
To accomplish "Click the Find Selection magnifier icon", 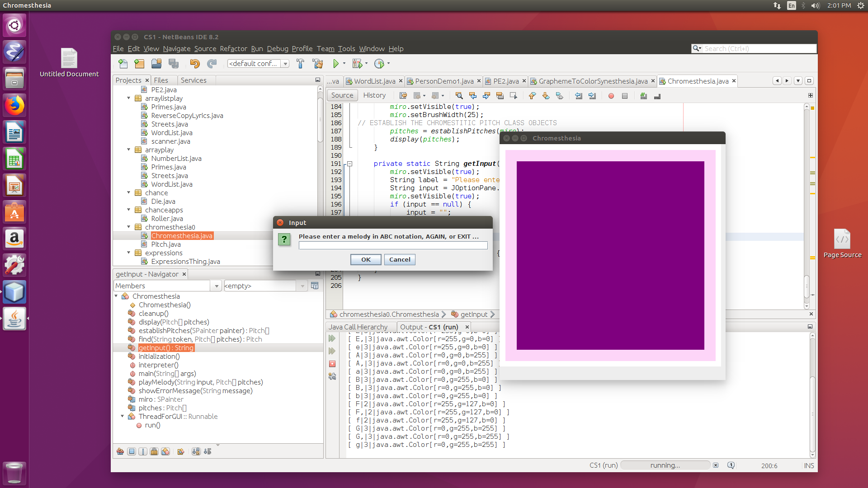I will pos(459,96).
